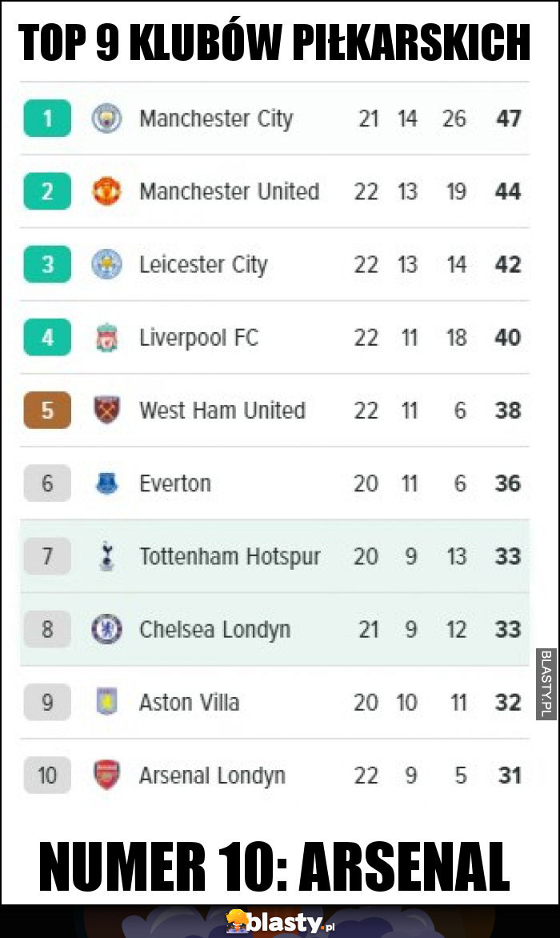Image resolution: width=560 pixels, height=938 pixels.
Task: Select the West Ham United crest
Action: tap(107, 411)
